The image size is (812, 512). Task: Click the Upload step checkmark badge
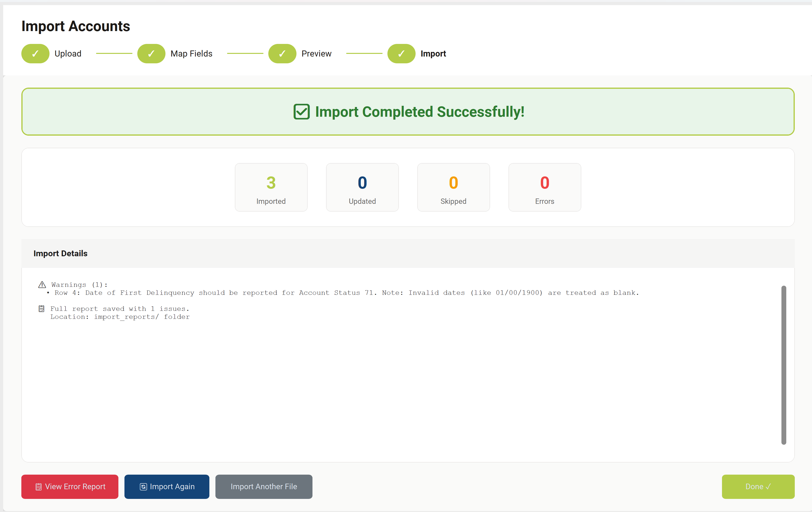click(35, 54)
